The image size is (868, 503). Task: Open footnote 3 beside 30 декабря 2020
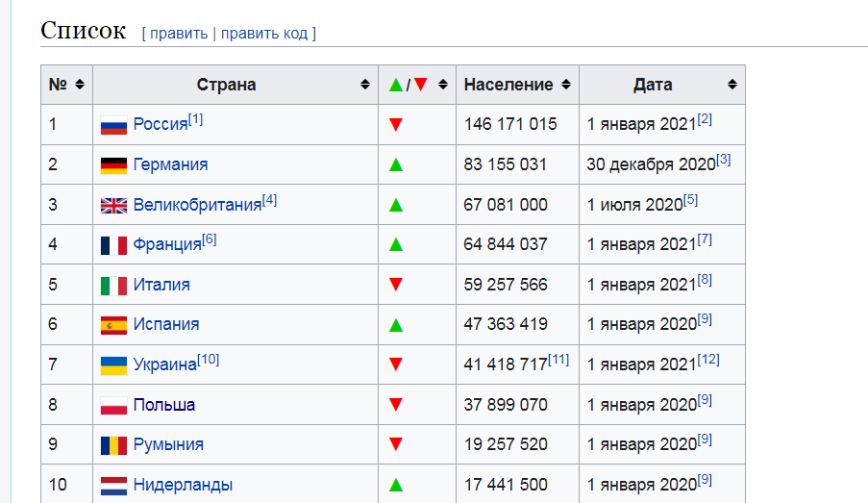click(x=723, y=160)
